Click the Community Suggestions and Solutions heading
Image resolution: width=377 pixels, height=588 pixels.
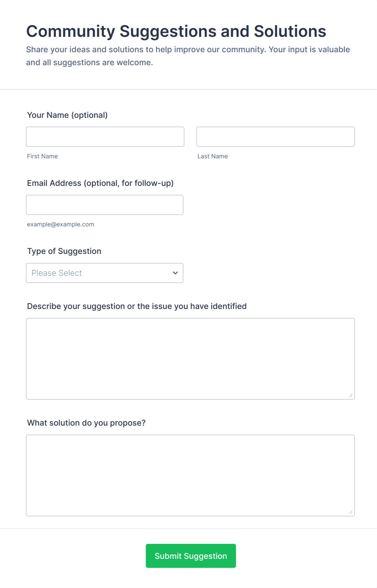pos(176,31)
